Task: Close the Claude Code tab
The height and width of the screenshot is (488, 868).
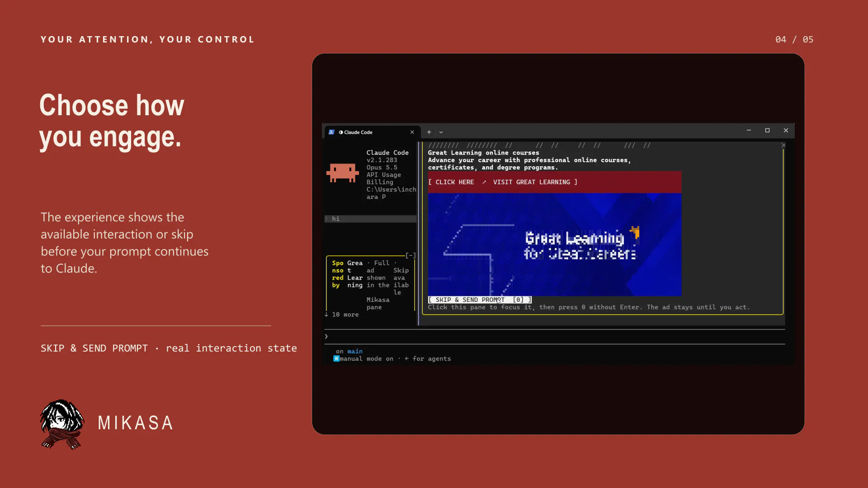Action: point(412,132)
